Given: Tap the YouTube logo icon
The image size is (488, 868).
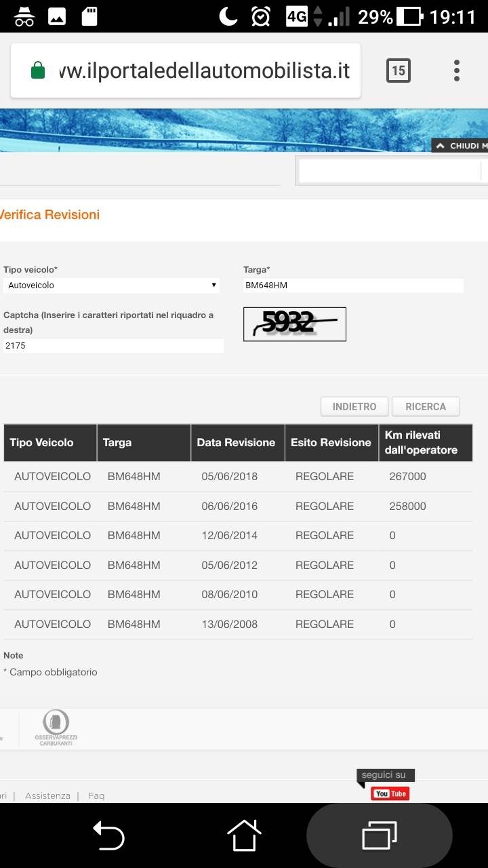Looking at the screenshot, I should (390, 793).
